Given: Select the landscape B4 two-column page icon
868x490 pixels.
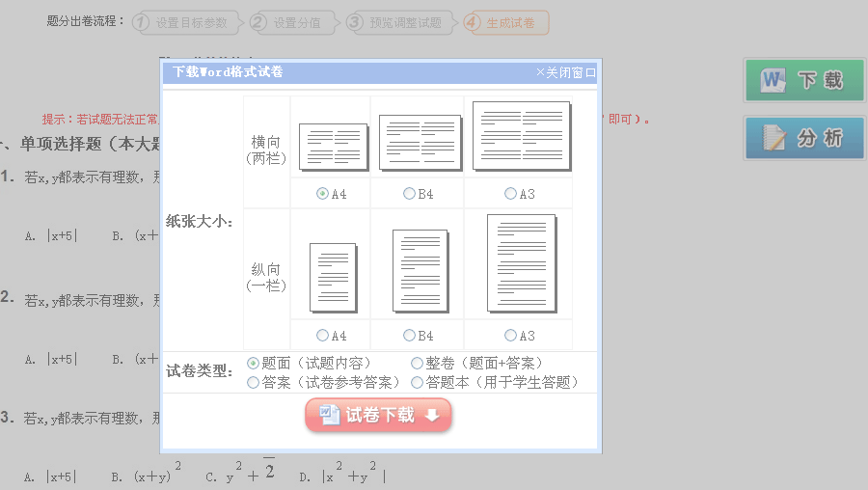Looking at the screenshot, I should (418, 143).
